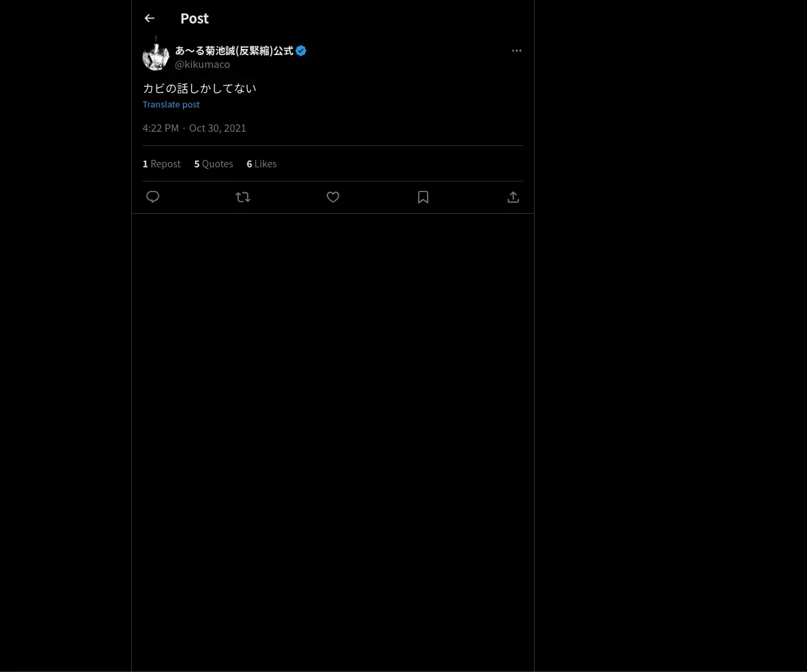Click the display name あ〜る菊池誠(反緊縮)公式
This screenshot has height=672, width=807.
pos(234,51)
